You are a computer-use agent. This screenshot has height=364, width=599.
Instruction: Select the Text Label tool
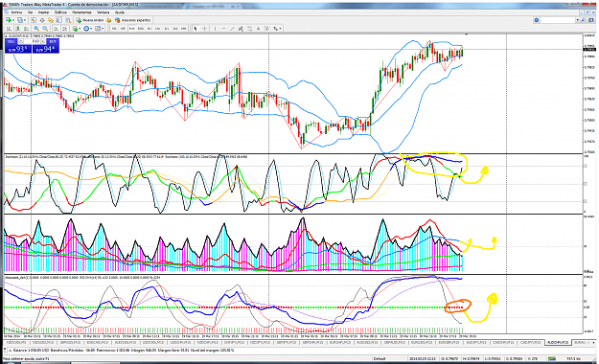[266, 29]
